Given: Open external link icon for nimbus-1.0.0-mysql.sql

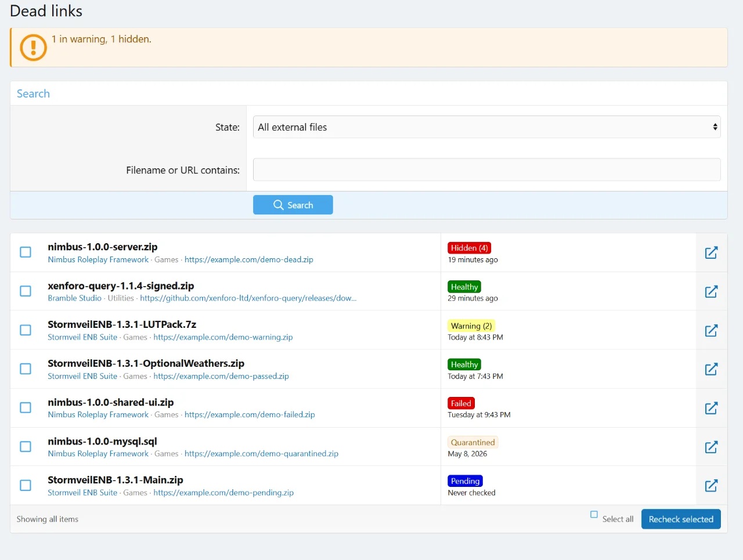Looking at the screenshot, I should pyautogui.click(x=711, y=447).
